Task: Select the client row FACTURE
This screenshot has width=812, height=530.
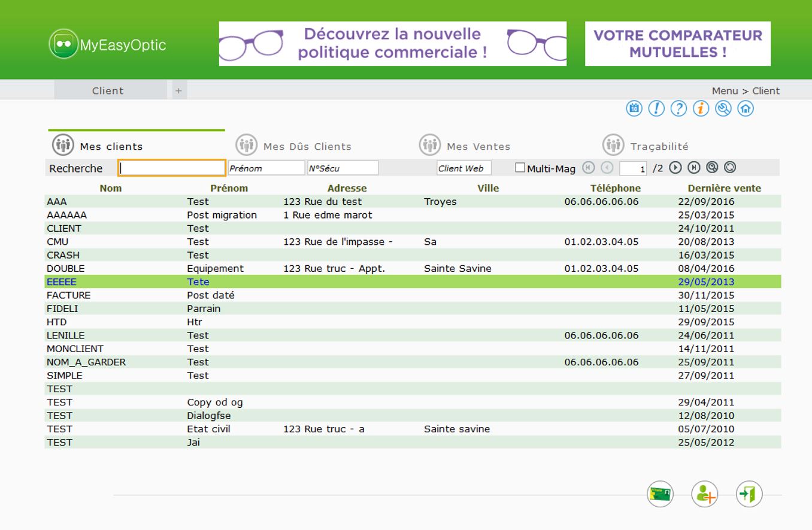Action: pyautogui.click(x=413, y=295)
